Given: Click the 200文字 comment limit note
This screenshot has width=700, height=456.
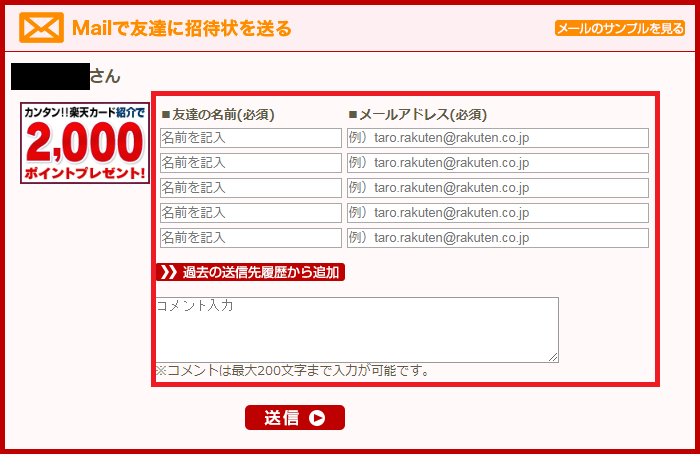Looking at the screenshot, I should [292, 370].
